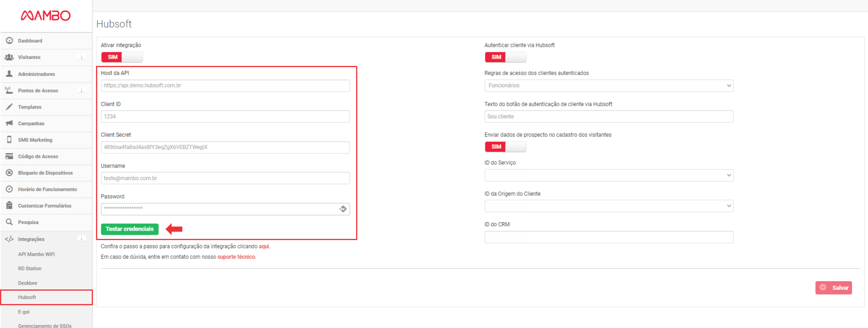Click the green Testar credenciais button

click(130, 229)
